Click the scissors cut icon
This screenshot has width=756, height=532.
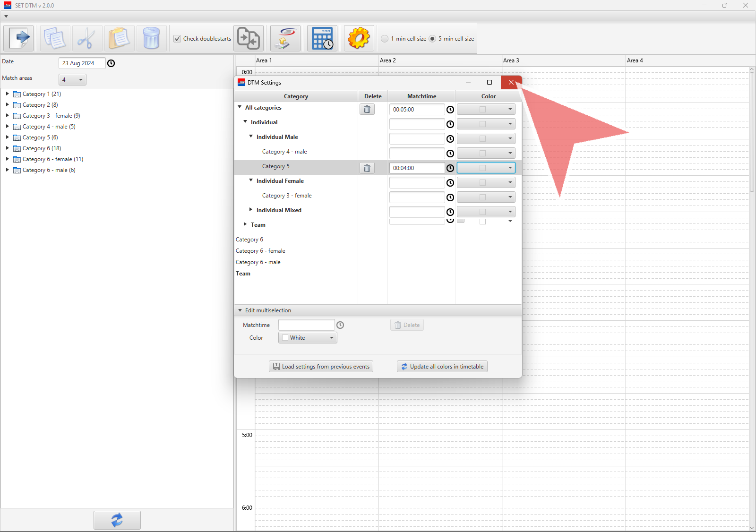pos(87,38)
